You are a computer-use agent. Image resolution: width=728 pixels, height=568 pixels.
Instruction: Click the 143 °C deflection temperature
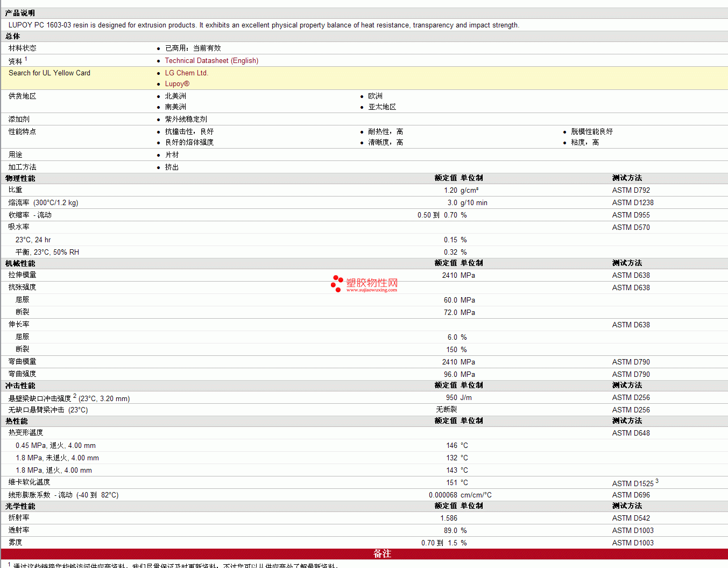pos(457,471)
